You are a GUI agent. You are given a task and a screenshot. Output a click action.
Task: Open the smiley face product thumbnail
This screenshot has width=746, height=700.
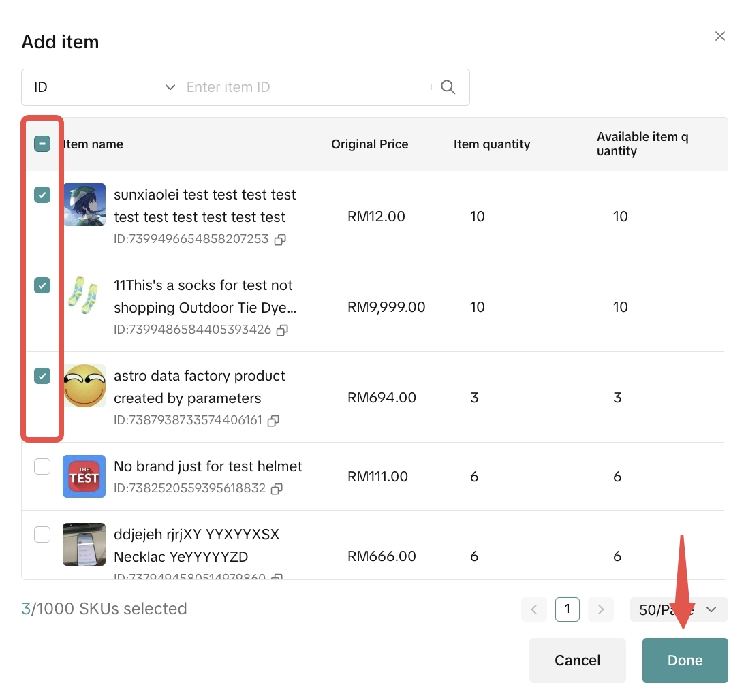click(x=84, y=385)
